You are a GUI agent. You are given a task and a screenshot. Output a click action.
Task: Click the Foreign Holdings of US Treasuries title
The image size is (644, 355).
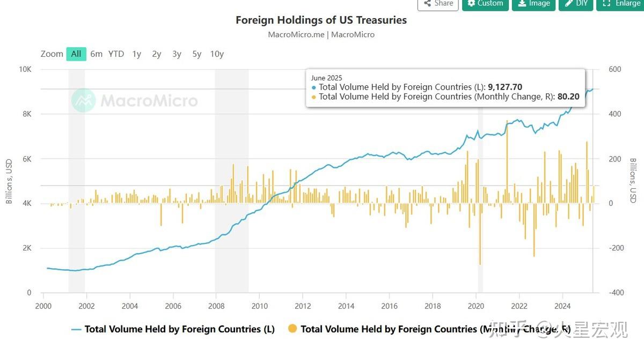pos(321,20)
